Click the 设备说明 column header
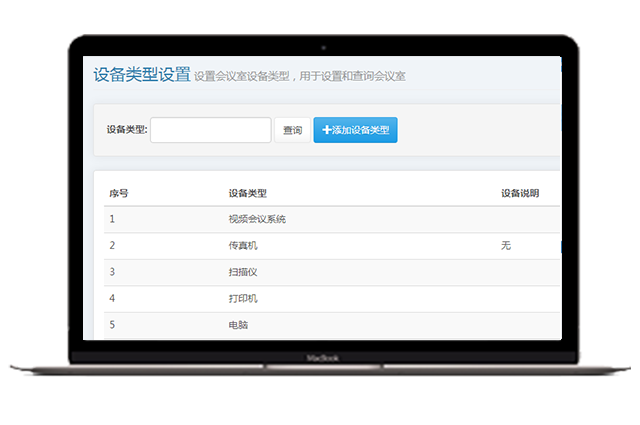The height and width of the screenshot is (425, 640). (520, 193)
